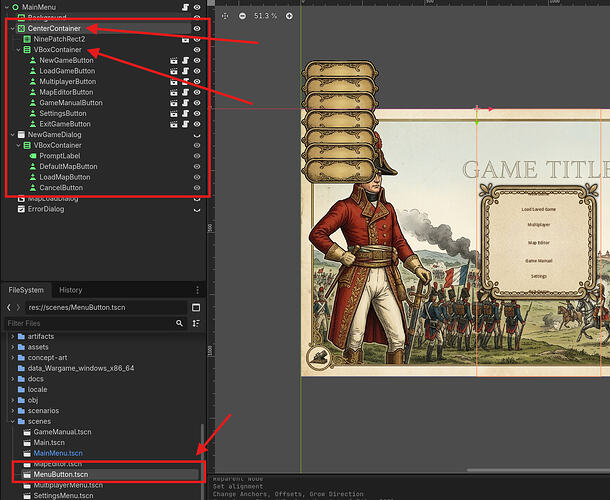Click the file sort icon in FileSystem
The width and height of the screenshot is (610, 500).
(196, 323)
